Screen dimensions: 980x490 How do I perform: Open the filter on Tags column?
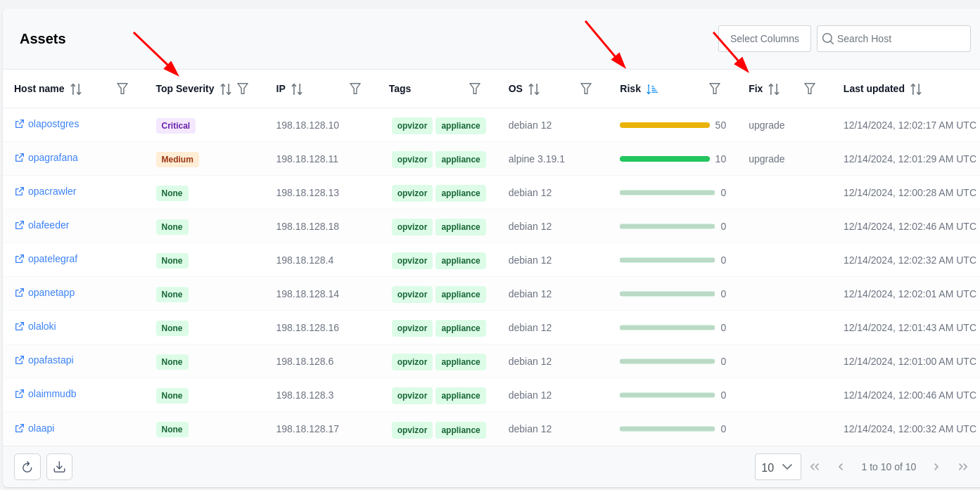(x=475, y=89)
